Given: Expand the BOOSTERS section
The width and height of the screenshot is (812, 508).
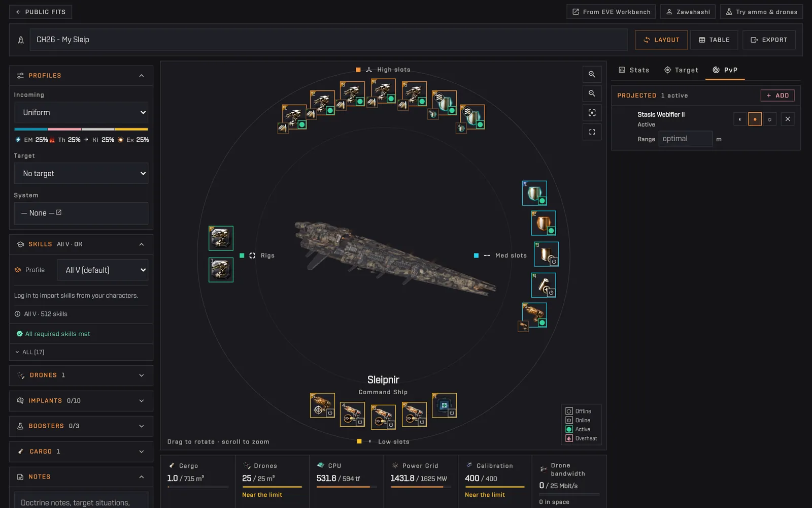Looking at the screenshot, I should click(x=81, y=426).
